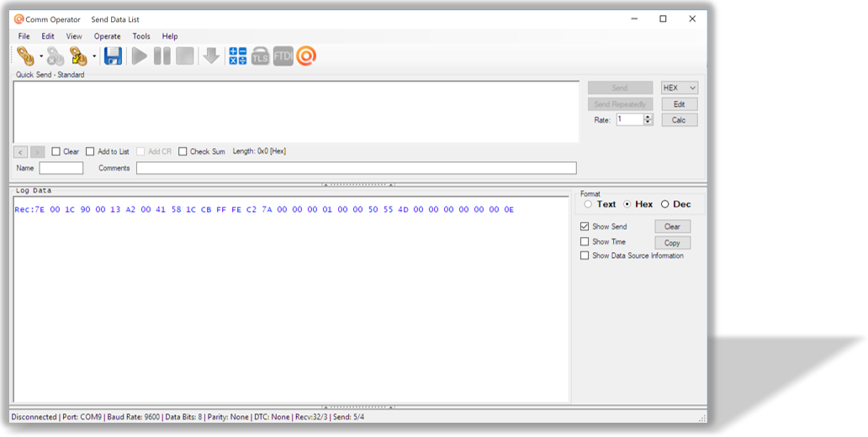Click the Send Repeatedly button
Screen dimensions: 868x437
click(620, 104)
